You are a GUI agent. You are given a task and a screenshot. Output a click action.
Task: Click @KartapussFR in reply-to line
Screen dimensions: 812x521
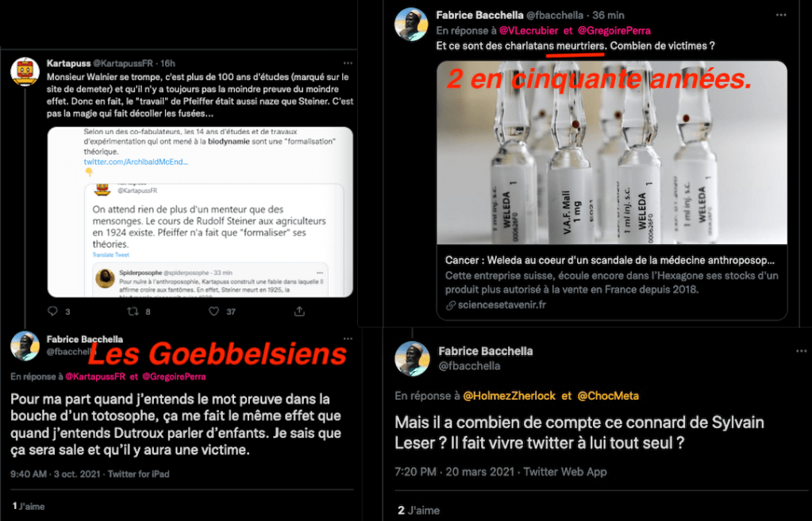95,377
